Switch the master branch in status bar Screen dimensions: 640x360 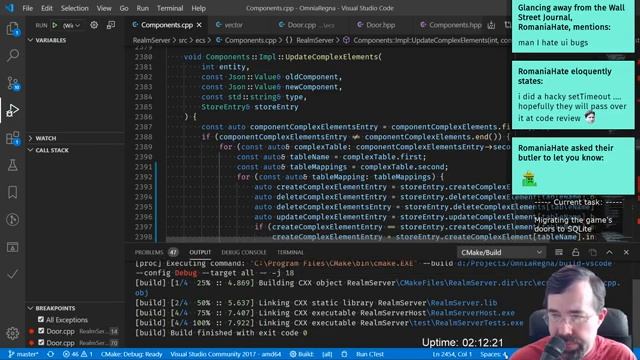point(23,354)
